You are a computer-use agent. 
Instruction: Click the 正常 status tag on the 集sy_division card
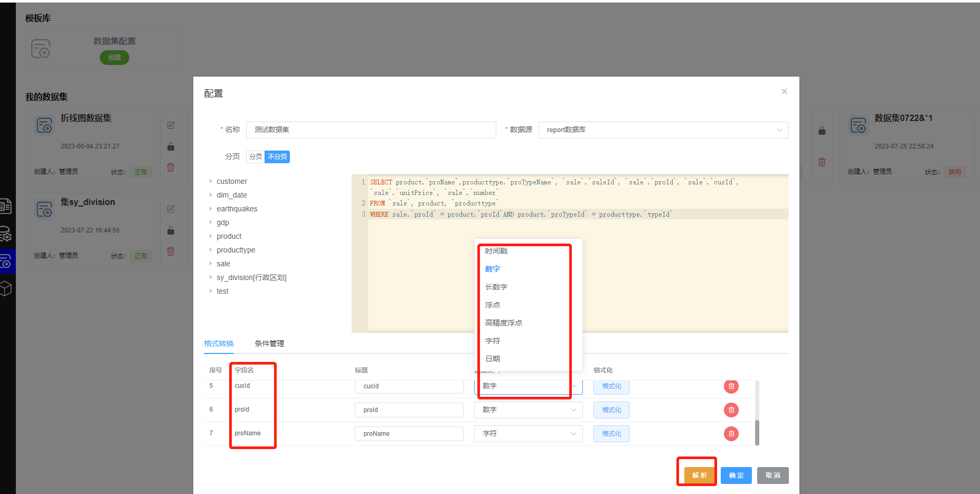(141, 256)
